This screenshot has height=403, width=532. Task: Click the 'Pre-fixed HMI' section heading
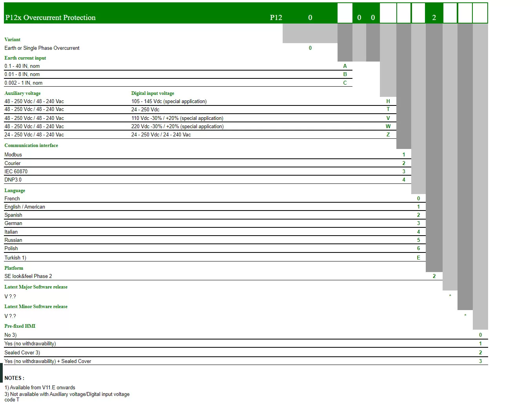pyautogui.click(x=20, y=326)
